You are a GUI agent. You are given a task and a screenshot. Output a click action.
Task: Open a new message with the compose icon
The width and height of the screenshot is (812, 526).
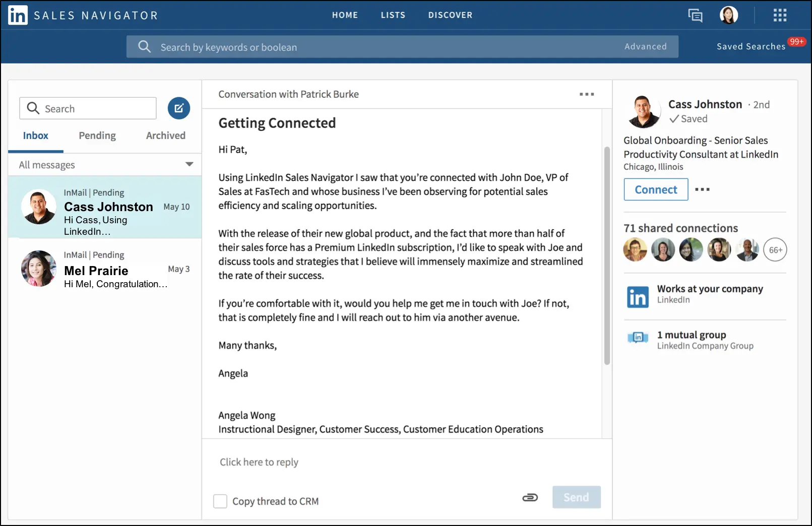(178, 108)
